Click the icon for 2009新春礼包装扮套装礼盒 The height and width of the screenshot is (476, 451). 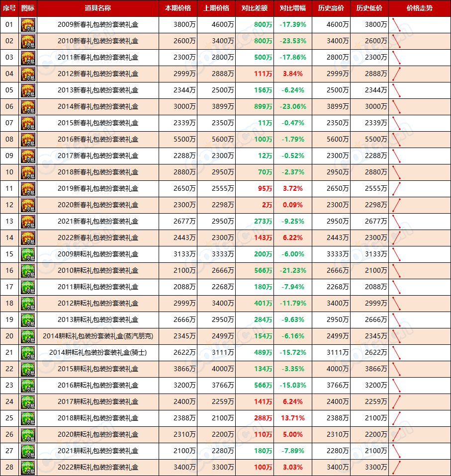pos(28,24)
